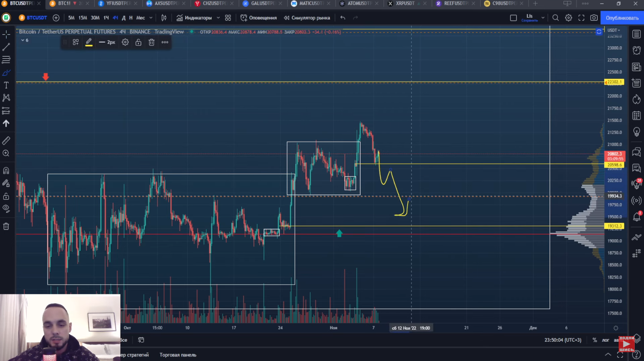Activate the zoom in tool
Image resolution: width=644 pixels, height=361 pixels.
coord(6,153)
